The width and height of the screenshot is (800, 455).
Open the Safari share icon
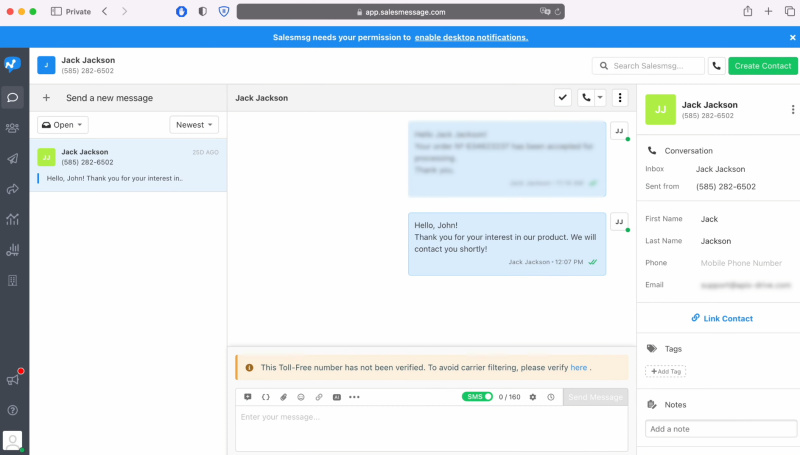click(747, 11)
